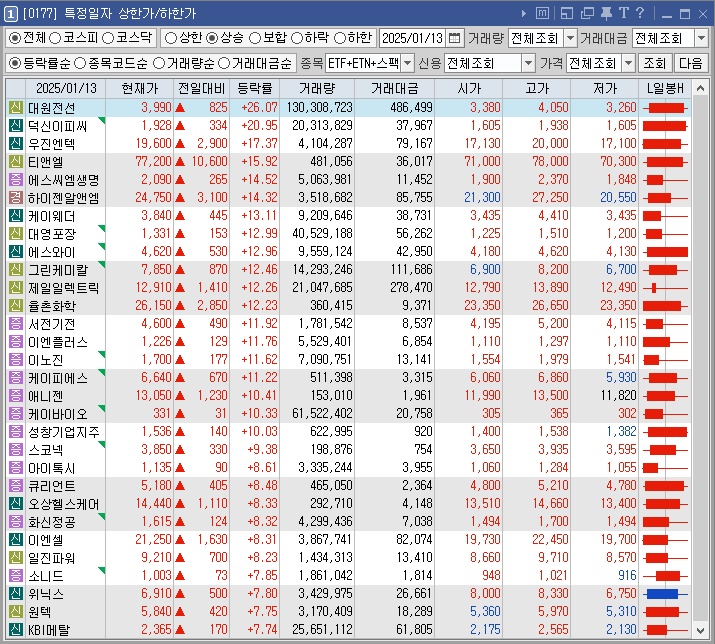The height and width of the screenshot is (644, 715).
Task: Click the badge icon next to 서전기전
Action: click(x=16, y=324)
